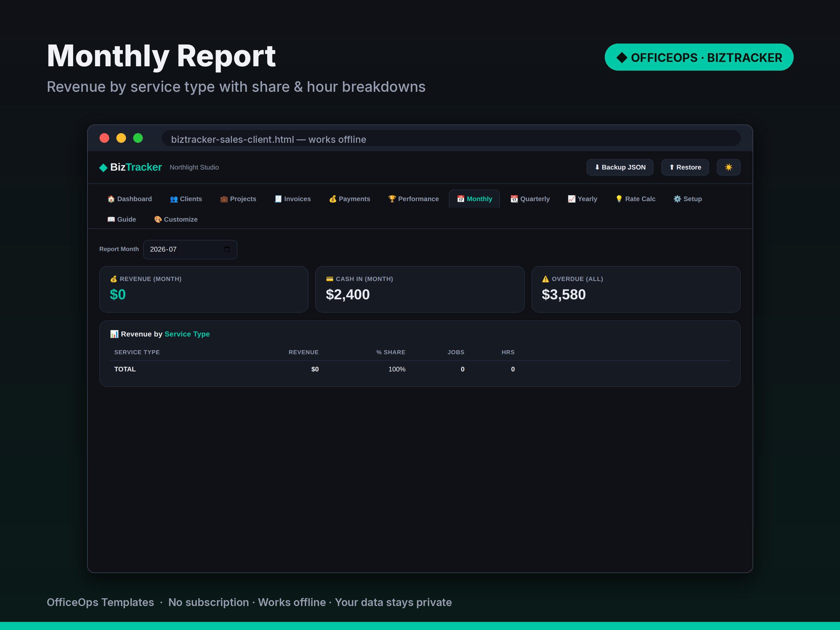This screenshot has width=840, height=630.
Task: Switch to the Clients tab
Action: pyautogui.click(x=186, y=198)
